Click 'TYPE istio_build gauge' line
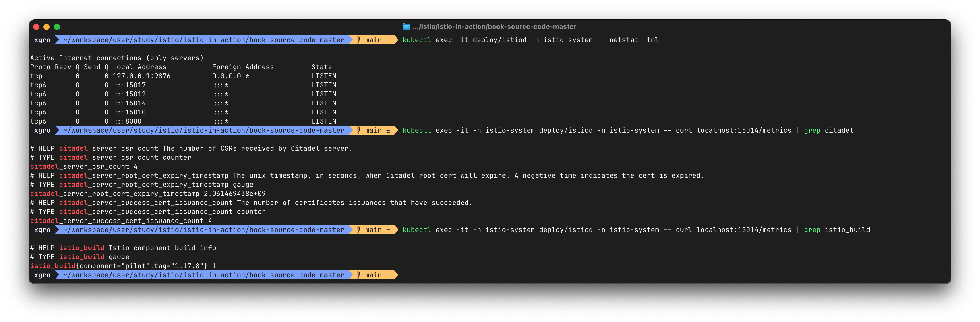This screenshot has height=322, width=980. pyautogui.click(x=79, y=257)
